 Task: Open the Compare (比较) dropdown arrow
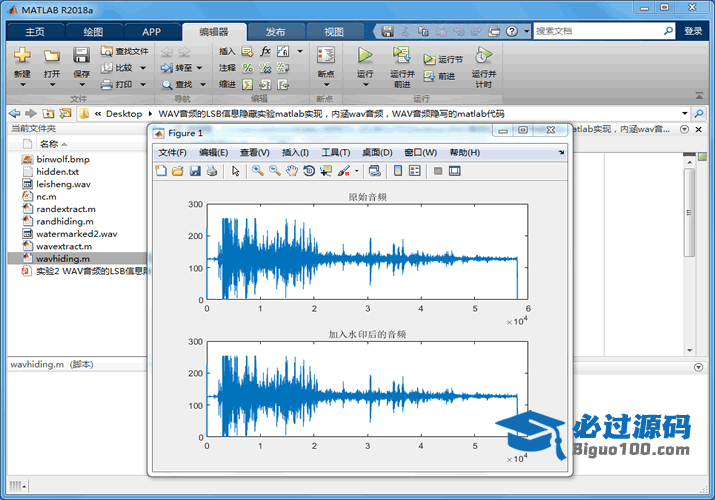click(x=143, y=68)
